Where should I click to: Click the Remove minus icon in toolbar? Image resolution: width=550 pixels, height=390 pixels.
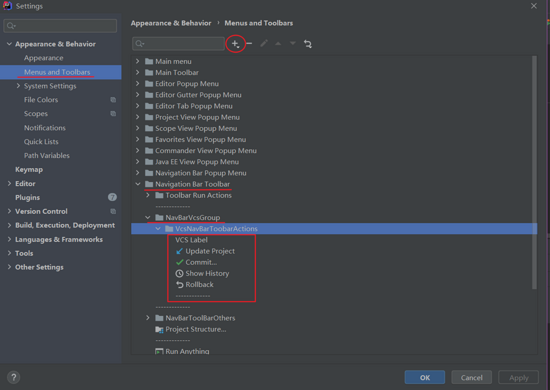tap(249, 43)
